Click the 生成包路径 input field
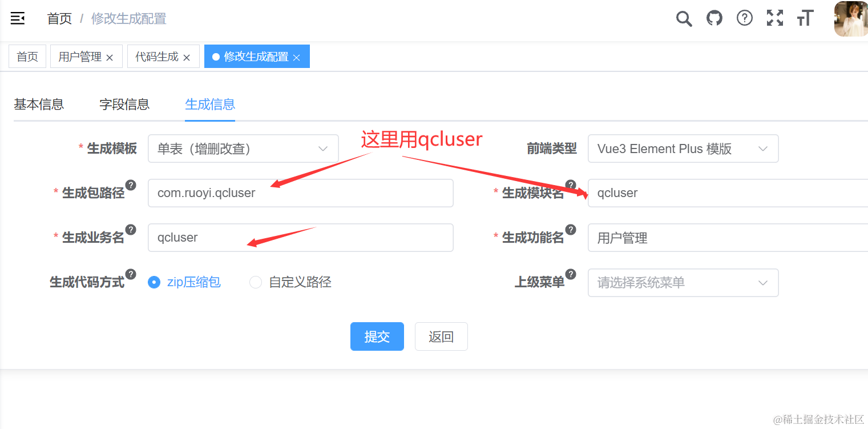 click(x=301, y=193)
